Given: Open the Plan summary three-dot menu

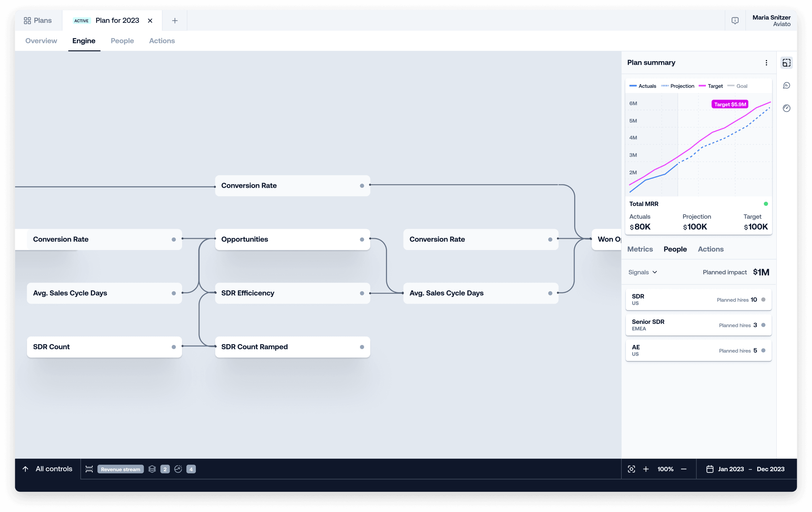Looking at the screenshot, I should point(766,63).
